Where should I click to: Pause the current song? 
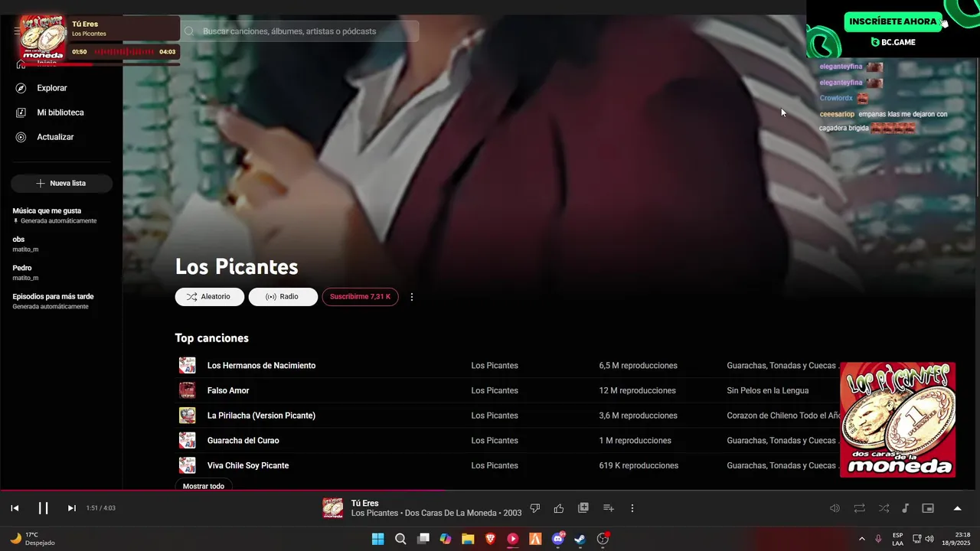tap(44, 508)
